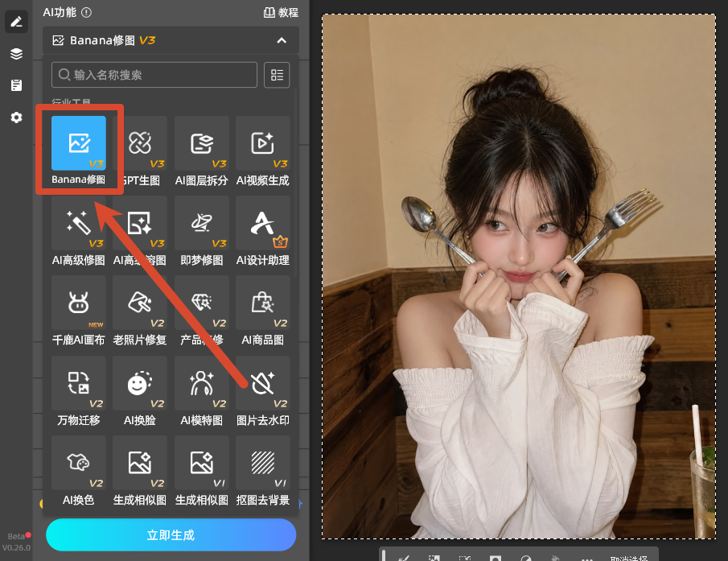The width and height of the screenshot is (728, 561).
Task: Open the AI换脸 face swap tool
Action: 140,383
